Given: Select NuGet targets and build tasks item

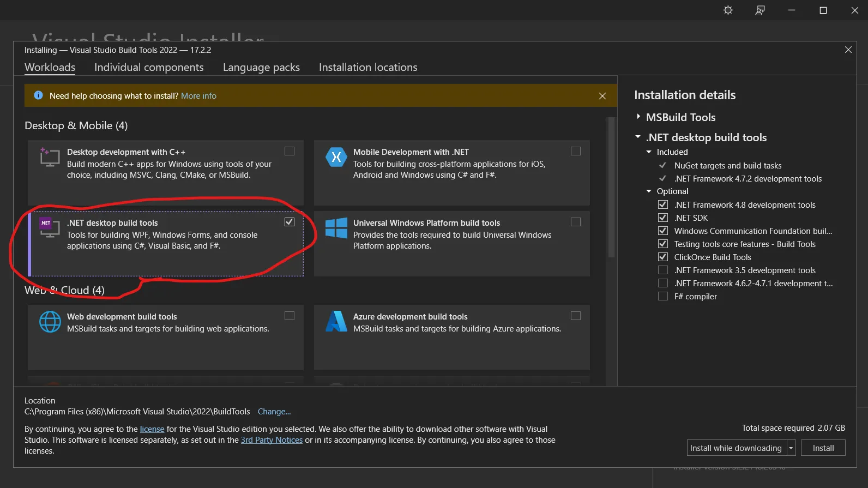Looking at the screenshot, I should 728,165.
